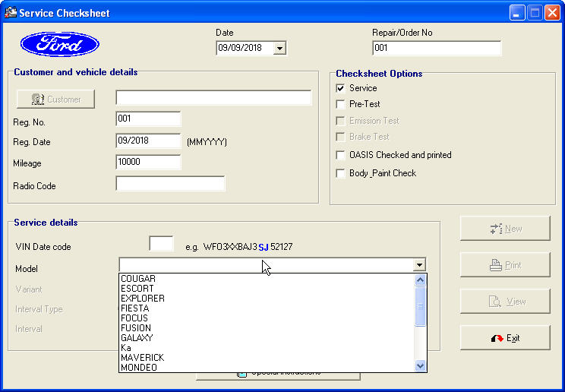Select FOCUS model entry
This screenshot has width=565, height=392.
267,318
